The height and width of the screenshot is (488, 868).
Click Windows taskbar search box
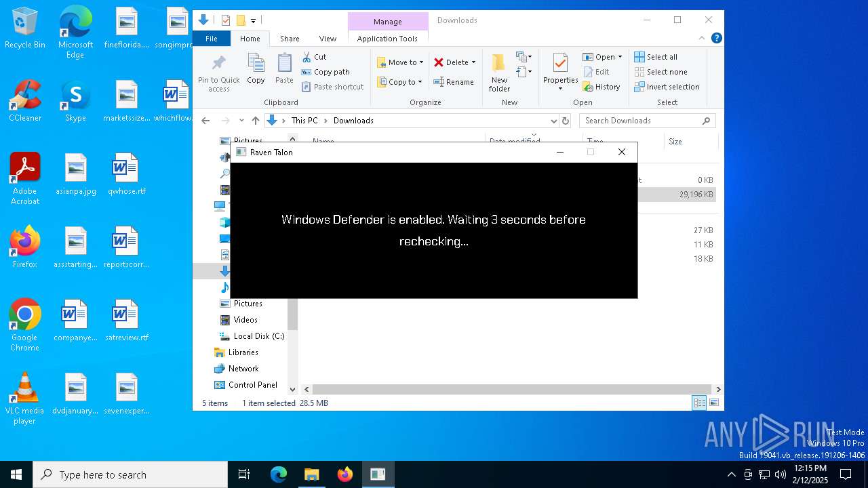130,474
